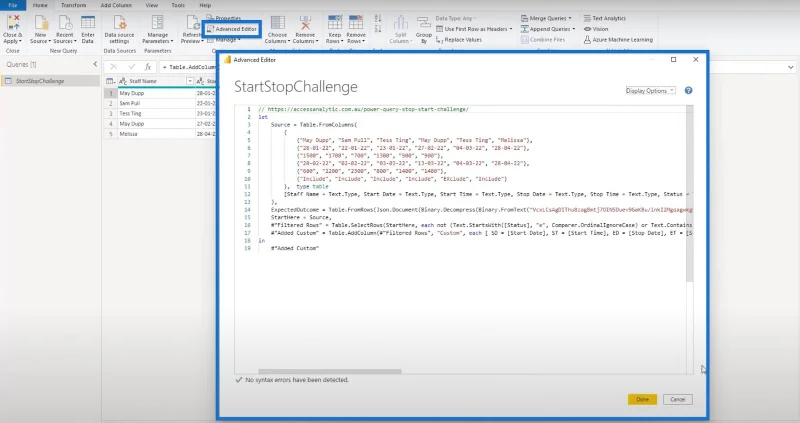Click the Staff Name column header
Image resolution: width=800 pixels, height=423 pixels.
[x=152, y=81]
